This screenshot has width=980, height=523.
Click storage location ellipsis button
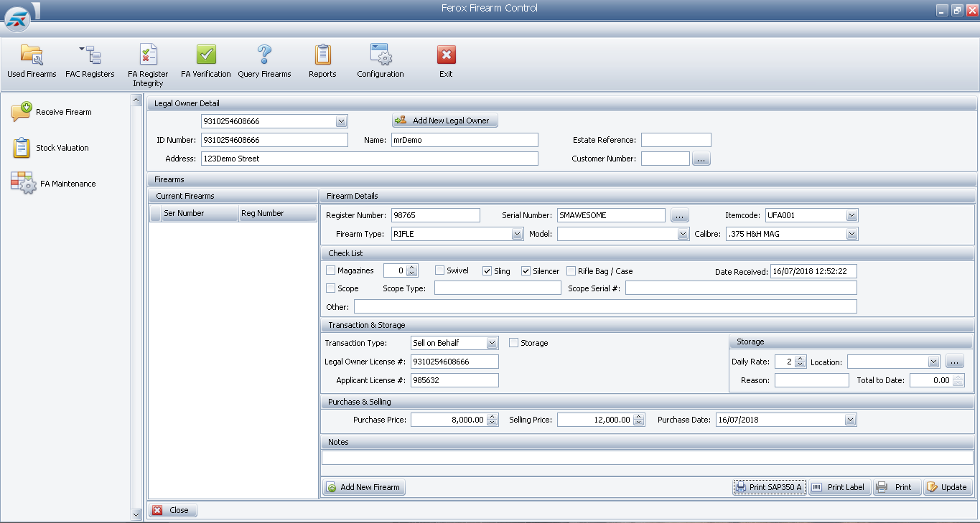click(x=954, y=362)
